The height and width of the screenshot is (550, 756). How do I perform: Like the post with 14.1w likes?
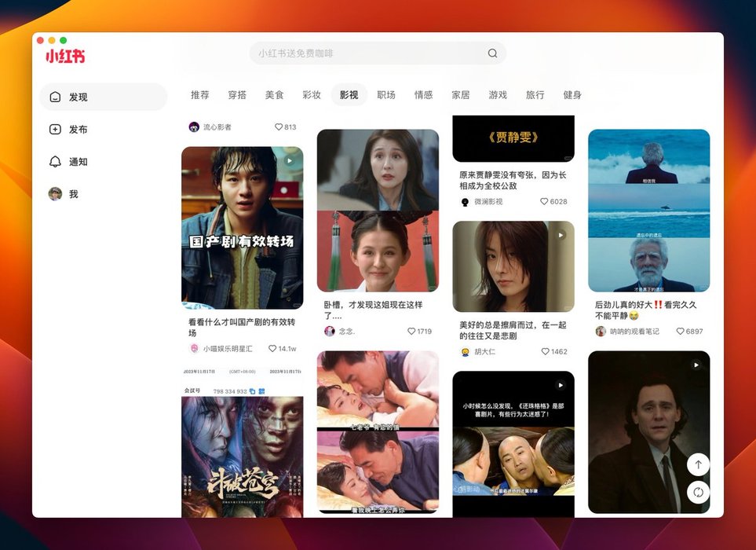[x=272, y=348]
